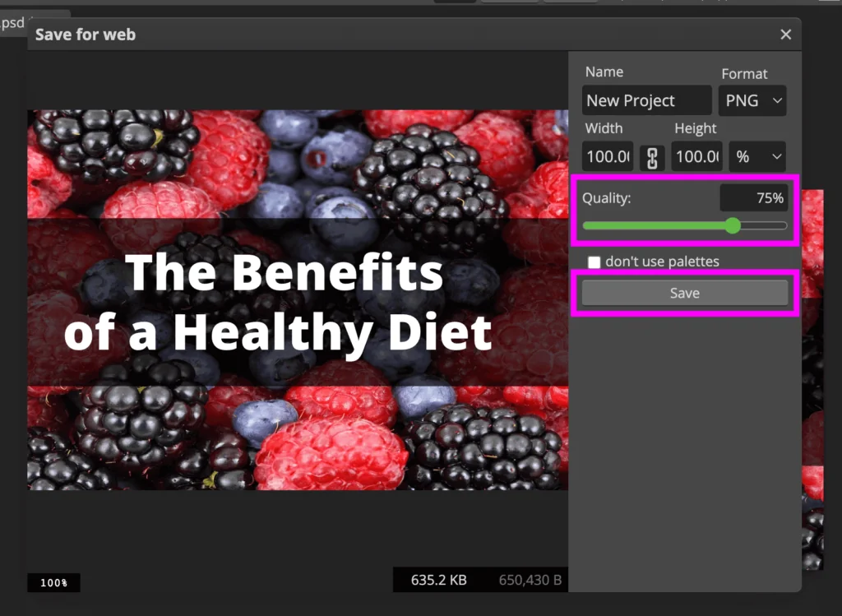Click the green Quality slider handle
Screen dimensions: 842x616
point(733,225)
